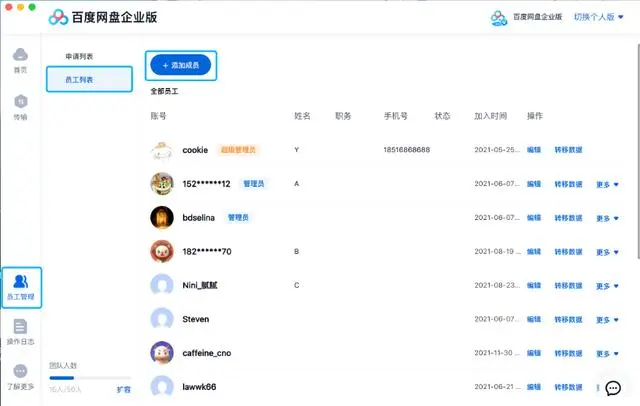Click the 添加成员 add member button
The image size is (640, 406).
point(181,65)
